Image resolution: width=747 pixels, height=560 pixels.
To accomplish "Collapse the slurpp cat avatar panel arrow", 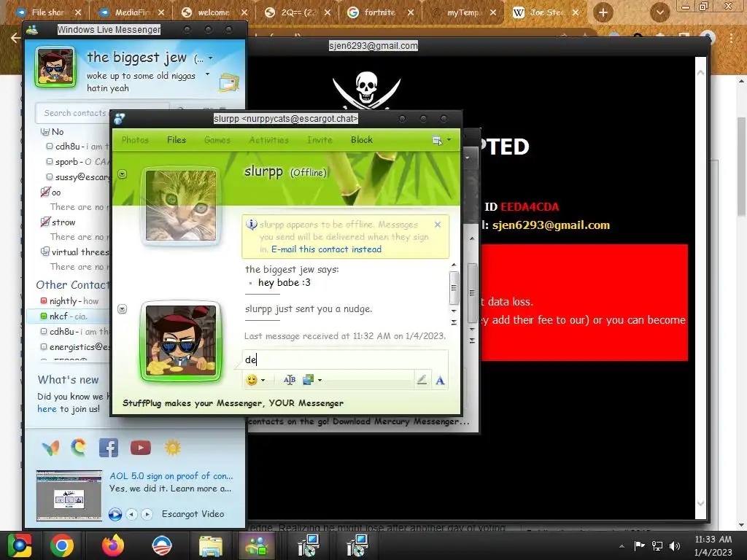I will [123, 174].
